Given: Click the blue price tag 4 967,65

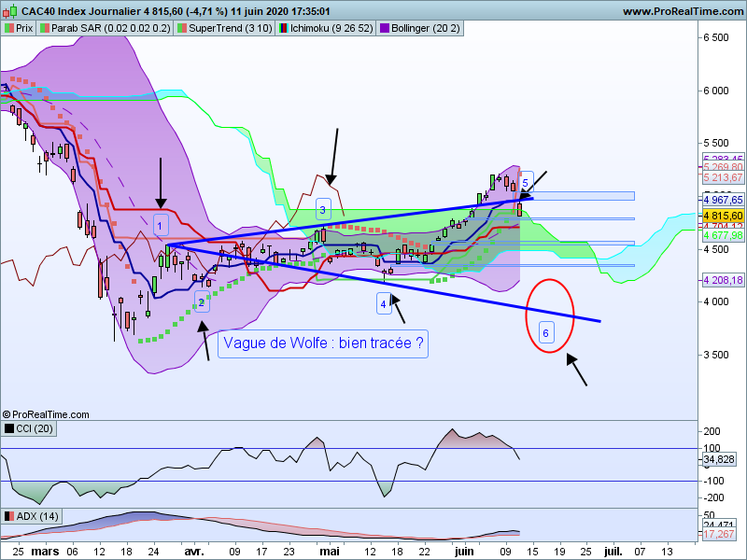Looking at the screenshot, I should pos(723,200).
